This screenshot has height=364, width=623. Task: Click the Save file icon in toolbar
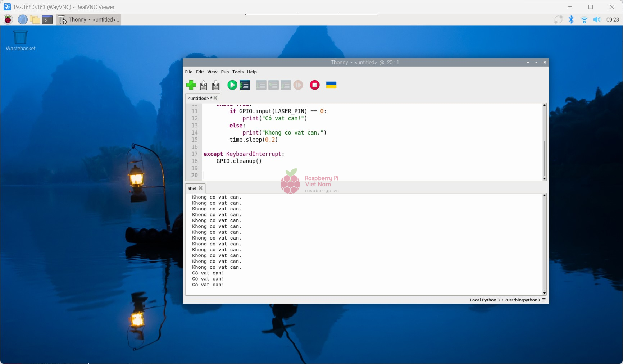(x=216, y=85)
